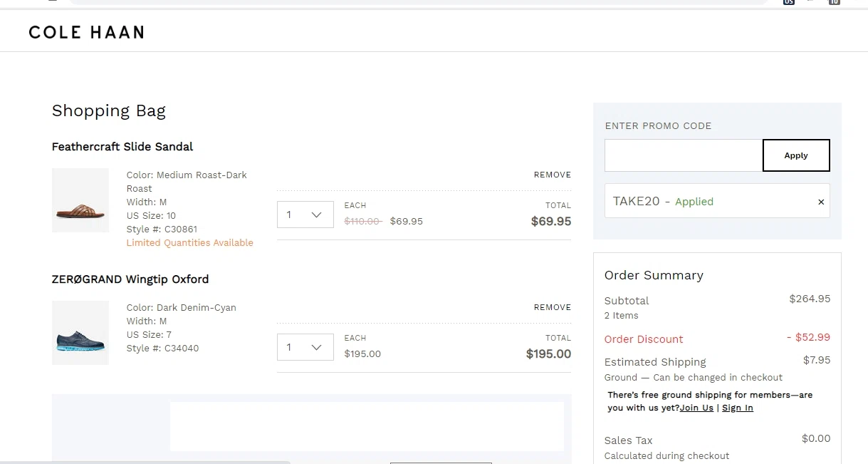868x464 pixels.
Task: Select the Color: Dark Denim-Cyan text
Action: [182, 307]
